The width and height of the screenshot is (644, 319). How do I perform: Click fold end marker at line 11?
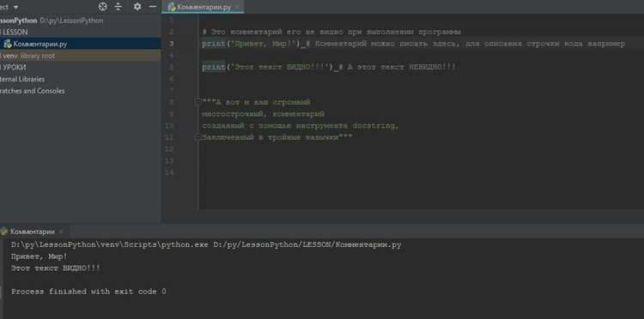[198, 138]
